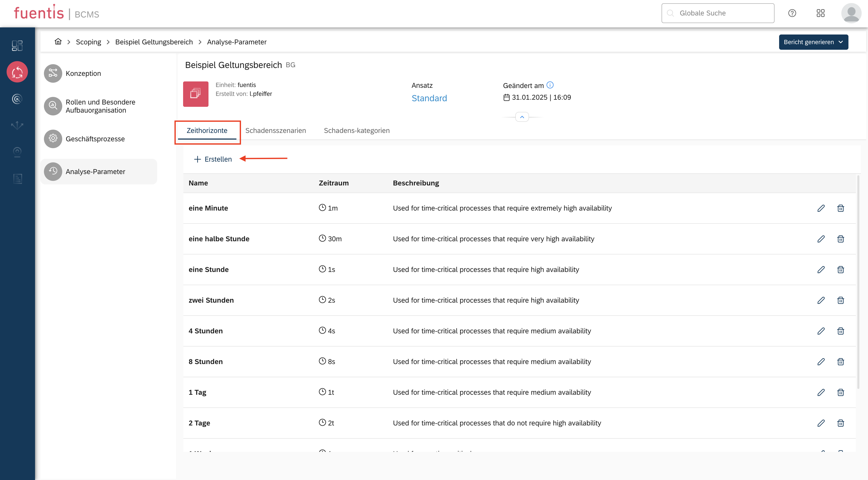Viewport: 868px width, 480px height.
Task: Switch to the Schadens-kategorien tab
Action: point(357,131)
